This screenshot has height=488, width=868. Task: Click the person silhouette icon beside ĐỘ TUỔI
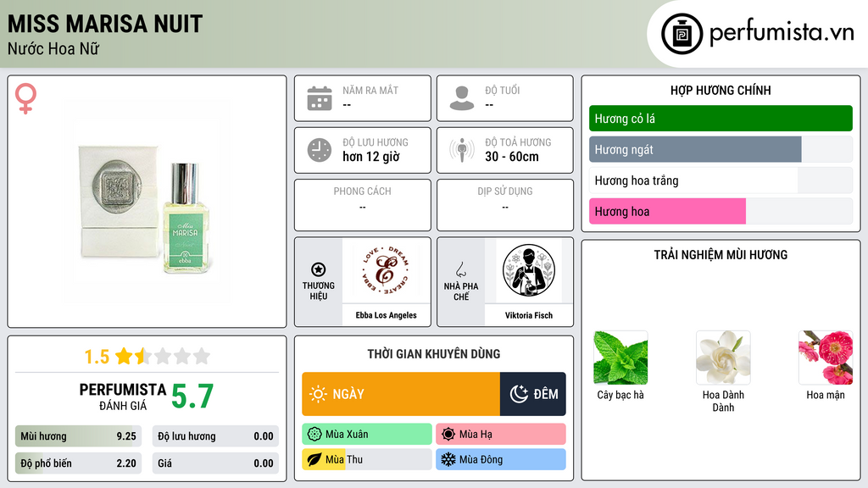click(x=462, y=98)
